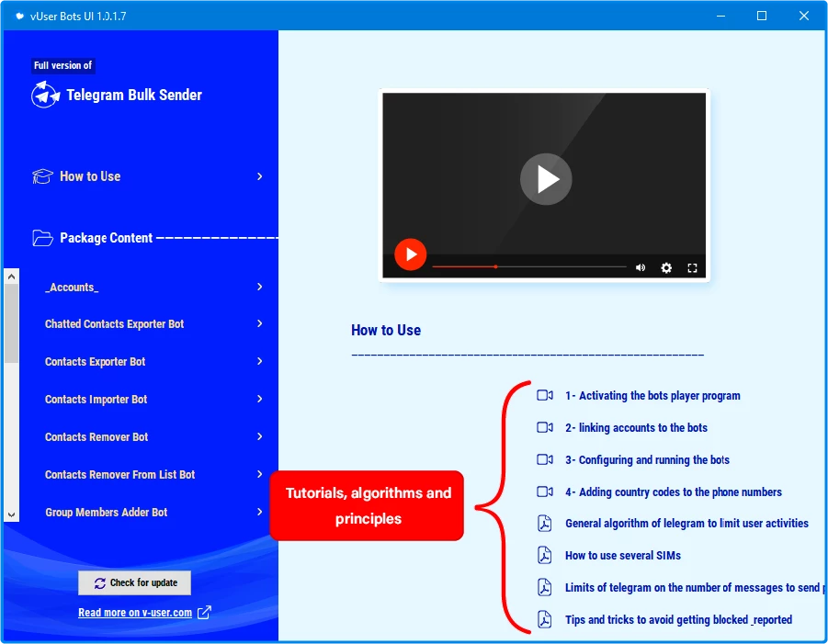Click video icon beside Adding country codes

point(545,491)
